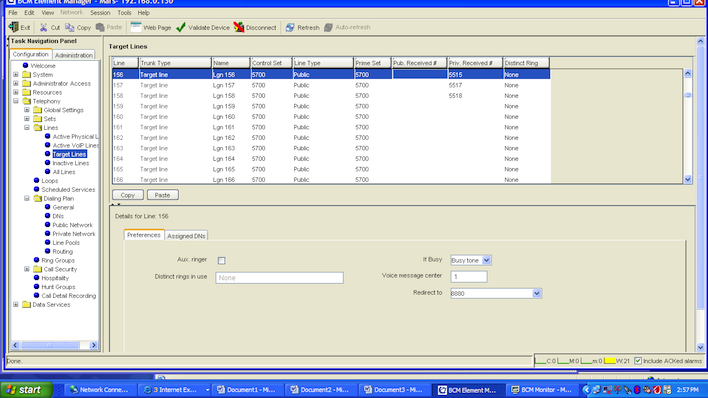The width and height of the screenshot is (708, 398).
Task: Open the Web Page toolbar icon
Action: pos(135,27)
